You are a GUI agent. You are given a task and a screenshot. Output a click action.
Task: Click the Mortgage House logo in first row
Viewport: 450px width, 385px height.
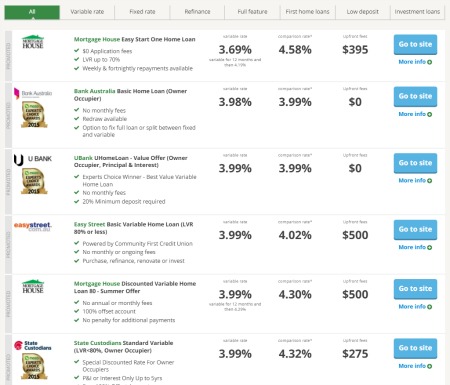pyautogui.click(x=33, y=42)
